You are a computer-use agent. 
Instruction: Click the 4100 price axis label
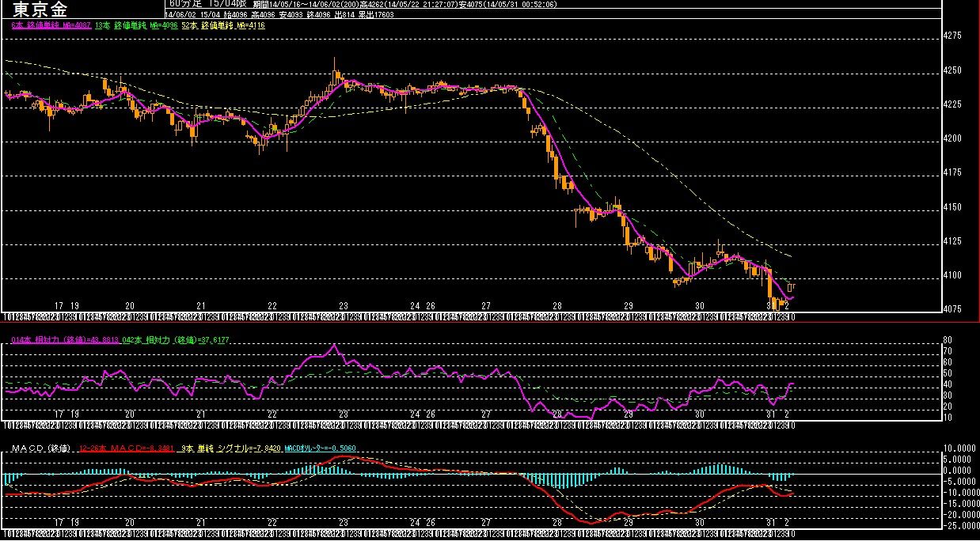[x=952, y=275]
